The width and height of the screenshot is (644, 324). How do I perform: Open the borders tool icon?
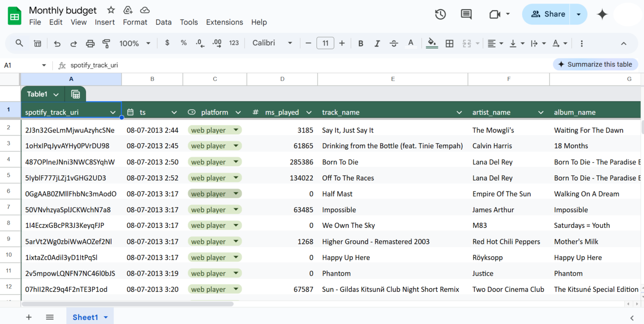pyautogui.click(x=449, y=43)
